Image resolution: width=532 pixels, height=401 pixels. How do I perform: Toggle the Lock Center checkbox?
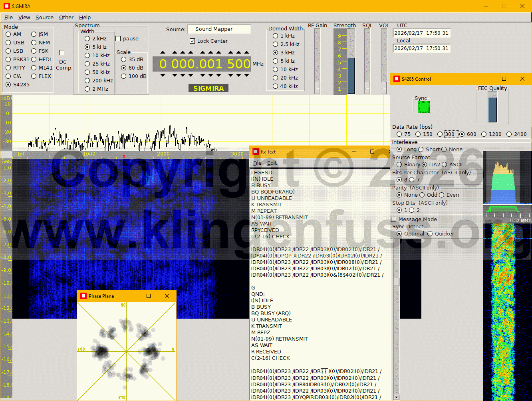tap(193, 41)
